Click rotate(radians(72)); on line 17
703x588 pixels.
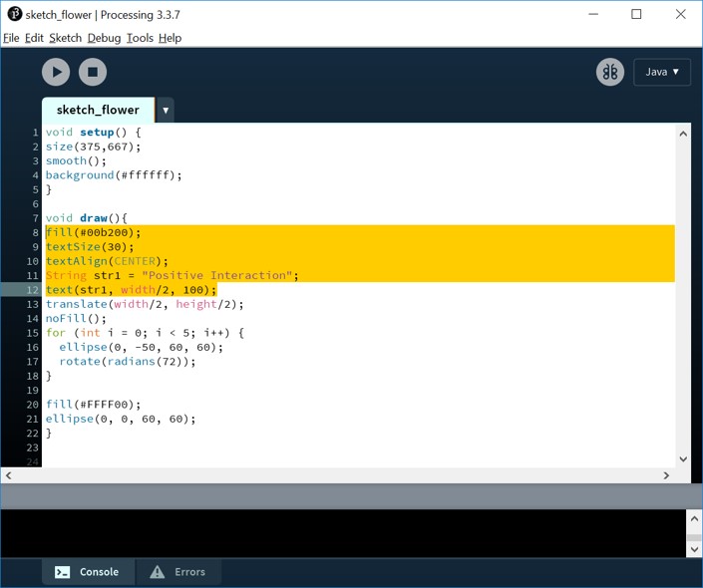coord(128,362)
